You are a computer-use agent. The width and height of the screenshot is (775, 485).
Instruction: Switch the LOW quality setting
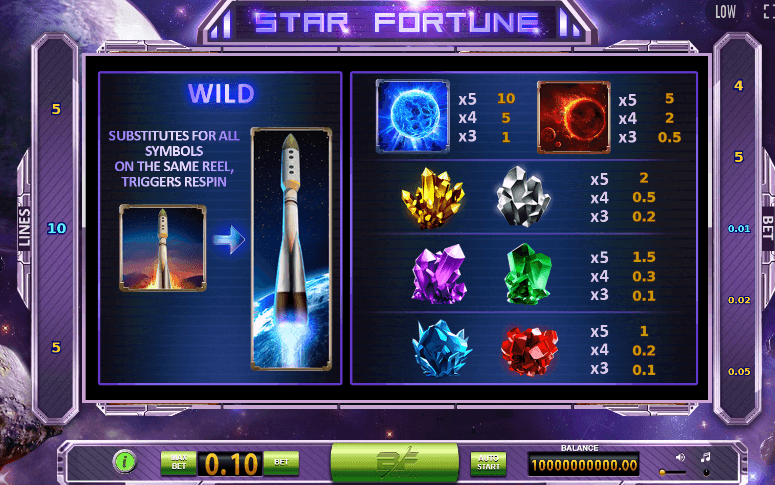click(725, 12)
